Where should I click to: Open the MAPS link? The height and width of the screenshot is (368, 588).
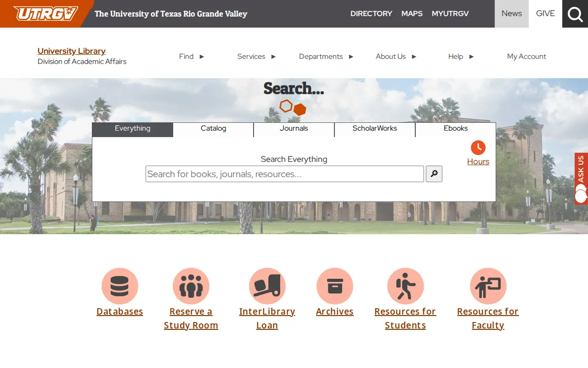click(x=412, y=14)
